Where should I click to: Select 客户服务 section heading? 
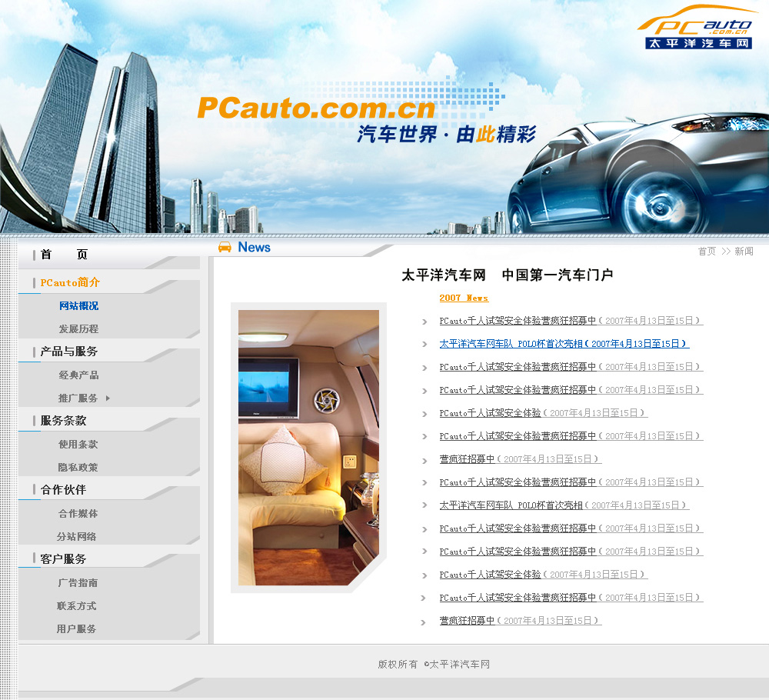pyautogui.click(x=63, y=559)
